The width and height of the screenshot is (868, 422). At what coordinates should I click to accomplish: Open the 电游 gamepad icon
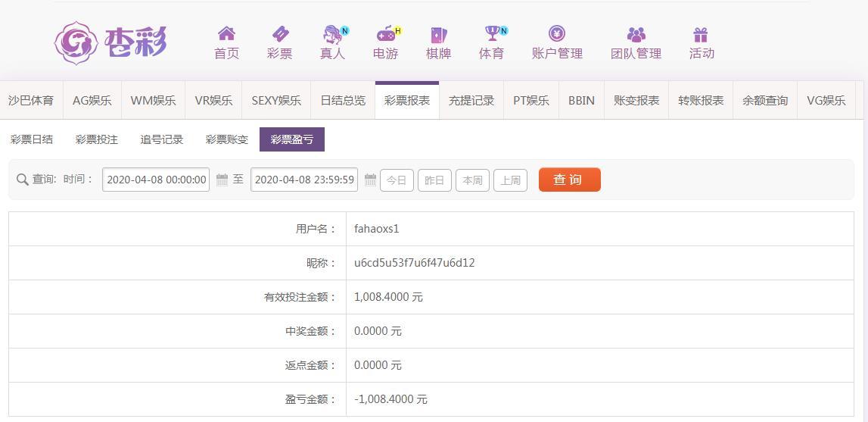pyautogui.click(x=387, y=34)
